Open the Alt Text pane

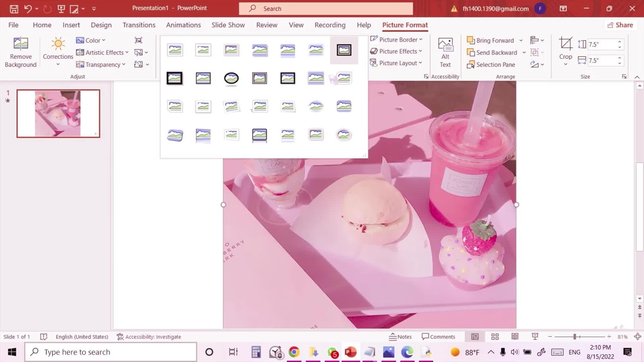(445, 52)
